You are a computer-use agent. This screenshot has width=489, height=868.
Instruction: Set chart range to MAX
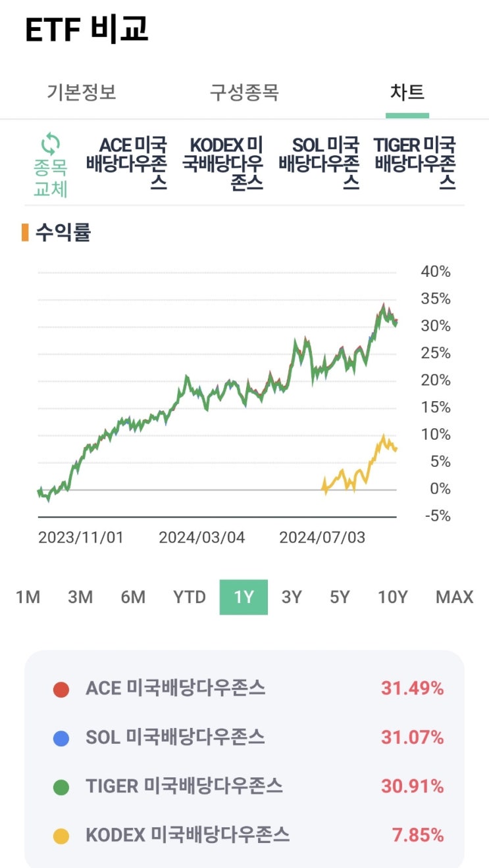[454, 597]
